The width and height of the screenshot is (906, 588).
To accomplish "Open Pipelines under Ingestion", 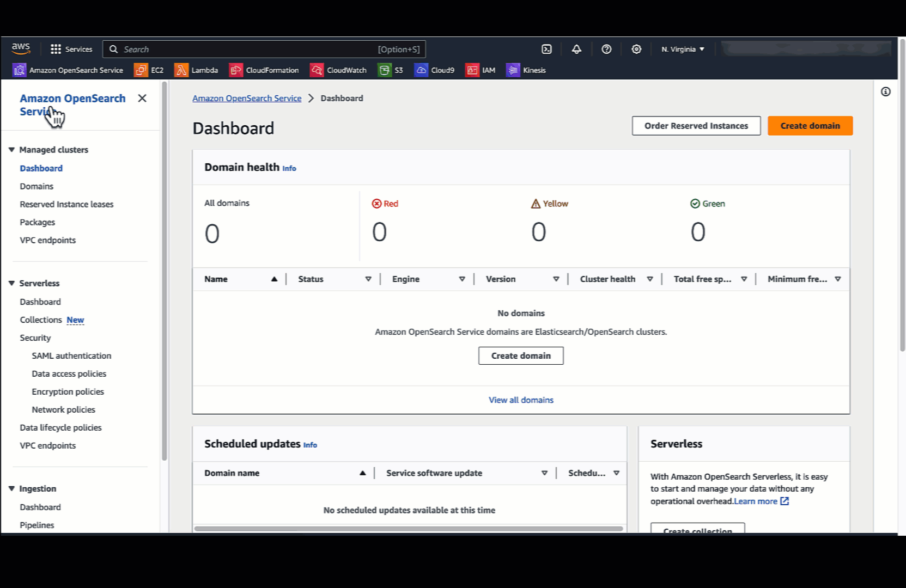I will (37, 525).
